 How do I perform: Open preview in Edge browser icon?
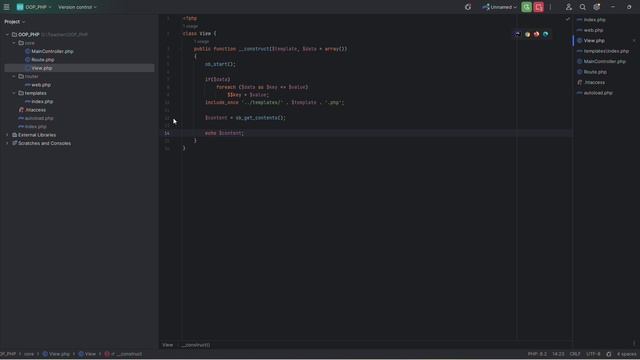click(x=545, y=34)
